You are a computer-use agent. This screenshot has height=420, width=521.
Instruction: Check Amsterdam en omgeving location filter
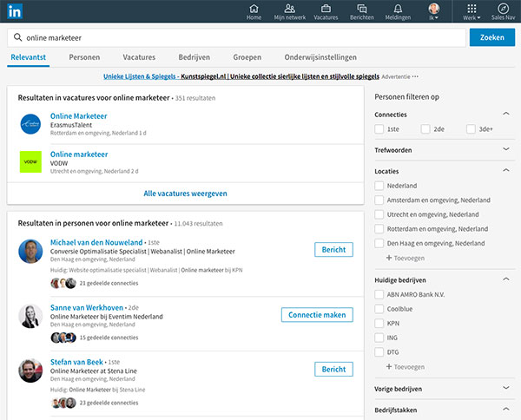[379, 200]
